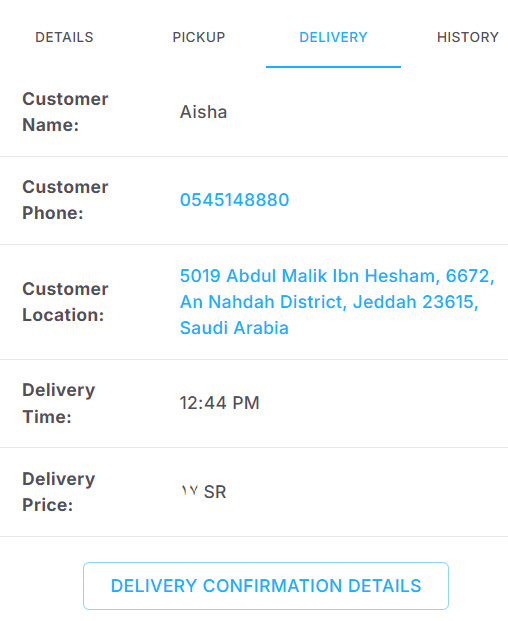This screenshot has height=621, width=508.
Task: Click Saudi Arabia in the location link
Action: [x=234, y=328]
